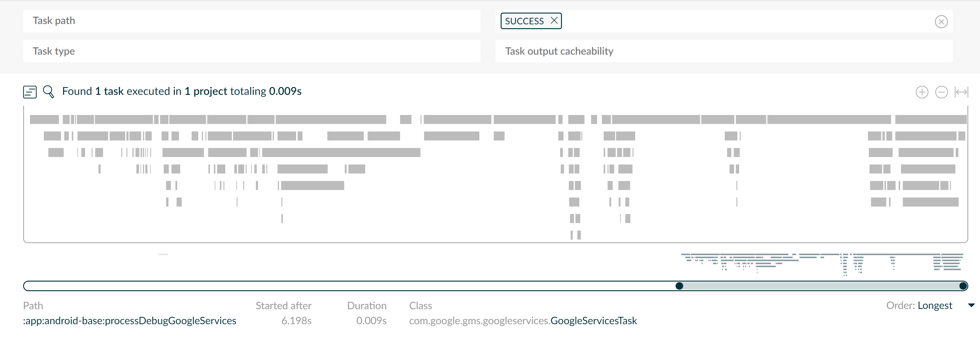The width and height of the screenshot is (980, 341).
Task: Remove the SUCCESS filter tag
Action: coord(554,20)
